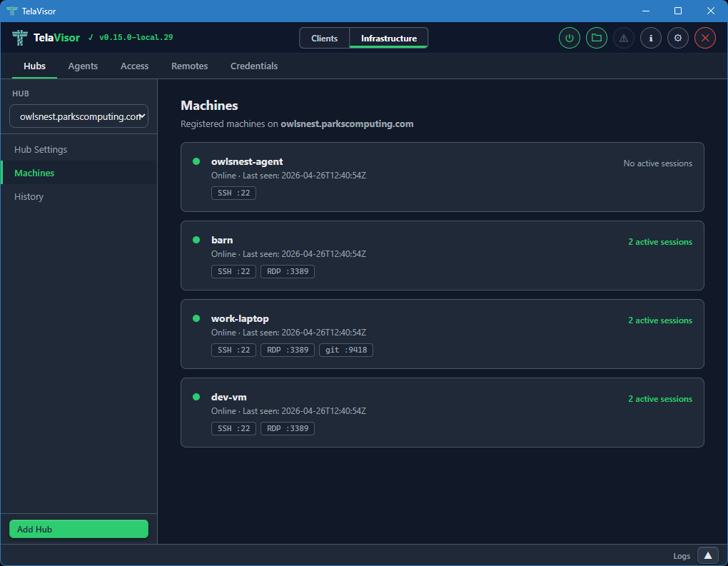Click the version checkmark v0.15.0-local.29

pyautogui.click(x=131, y=37)
